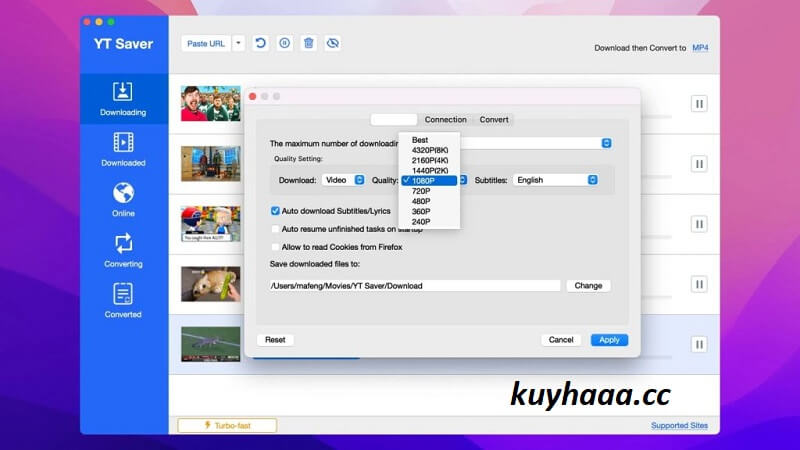This screenshot has width=800, height=450.
Task: Click the Paste URL button
Action: (206, 43)
